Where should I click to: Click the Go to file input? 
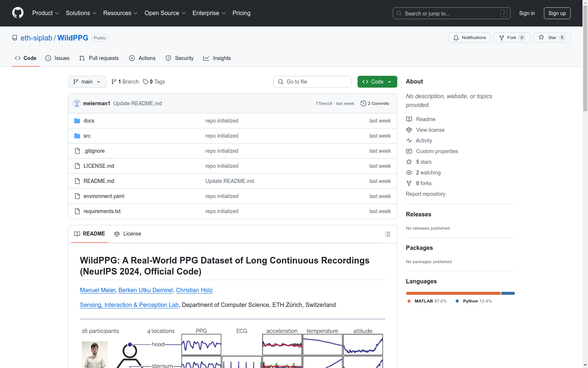pos(312,82)
